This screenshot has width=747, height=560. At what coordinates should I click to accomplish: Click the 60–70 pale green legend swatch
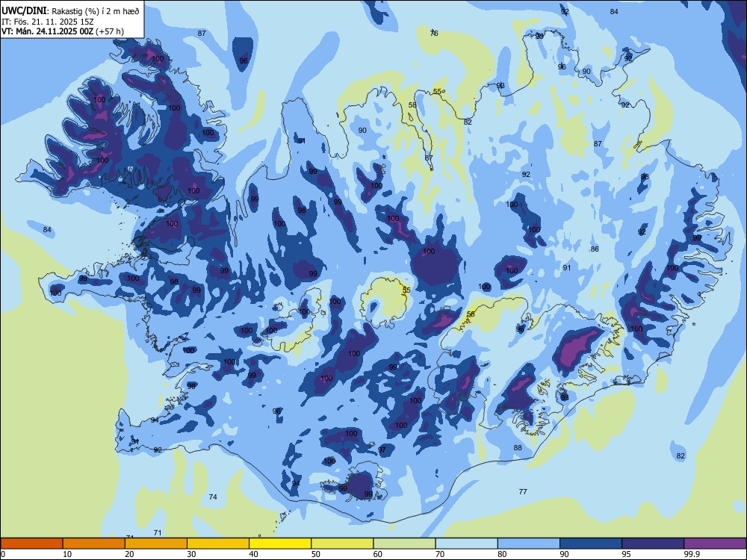[404, 544]
